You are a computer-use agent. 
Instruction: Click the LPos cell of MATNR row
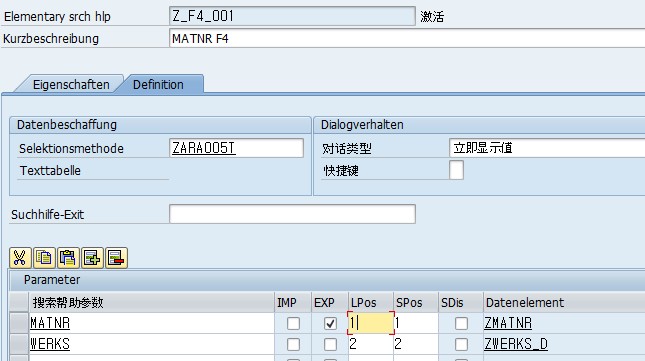click(x=371, y=323)
